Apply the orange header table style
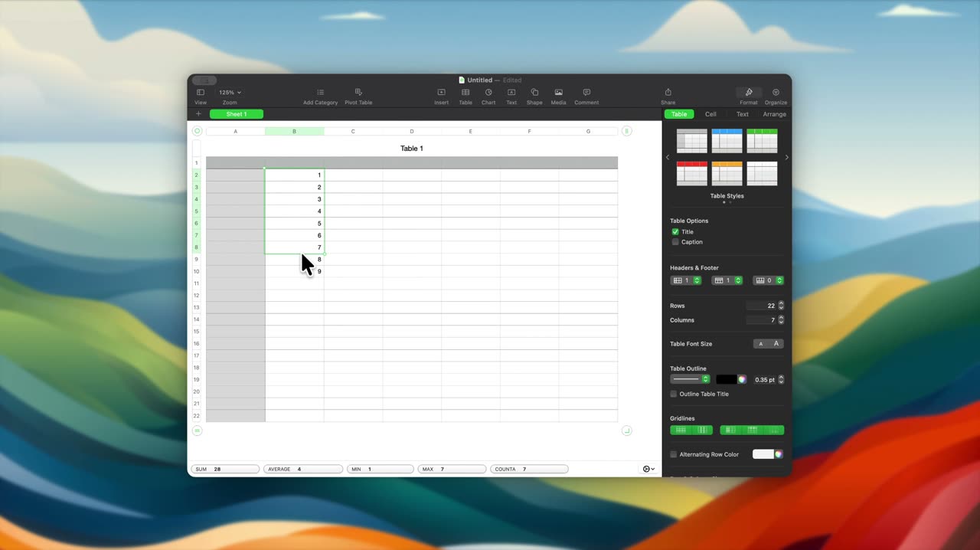980x550 pixels. (x=727, y=173)
